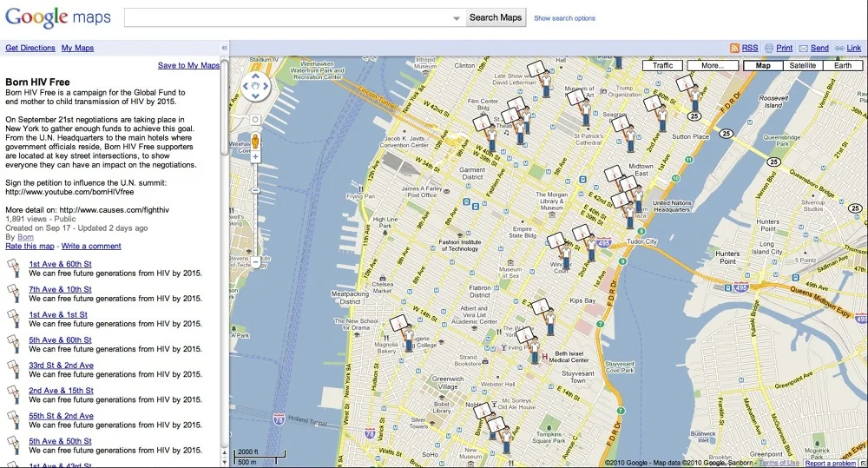Click Save to My Maps link

(x=188, y=65)
